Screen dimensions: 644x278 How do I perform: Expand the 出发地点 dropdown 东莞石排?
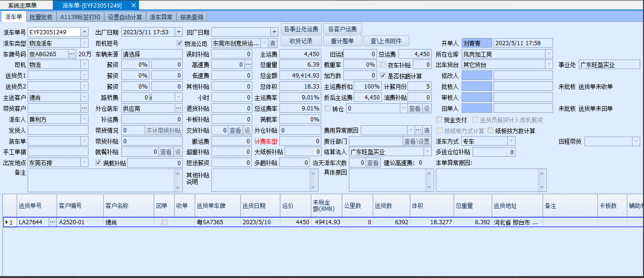[84, 163]
